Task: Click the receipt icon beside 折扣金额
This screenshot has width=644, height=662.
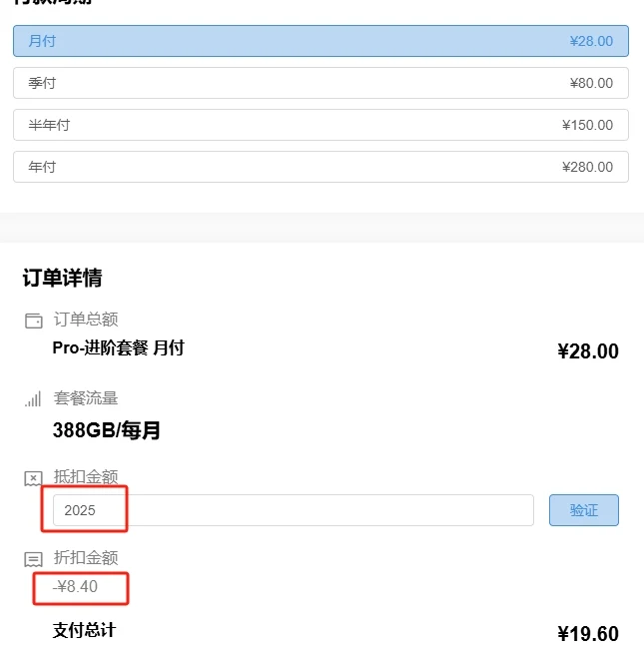Action: [33, 559]
